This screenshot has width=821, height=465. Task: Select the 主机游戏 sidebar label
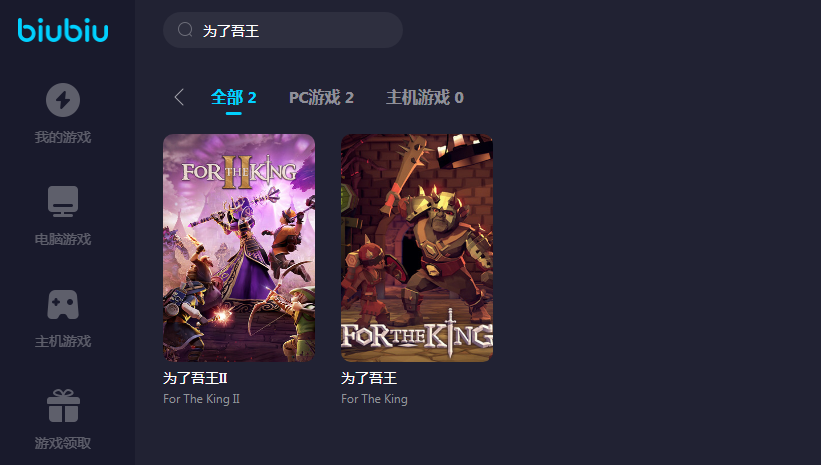(x=63, y=341)
